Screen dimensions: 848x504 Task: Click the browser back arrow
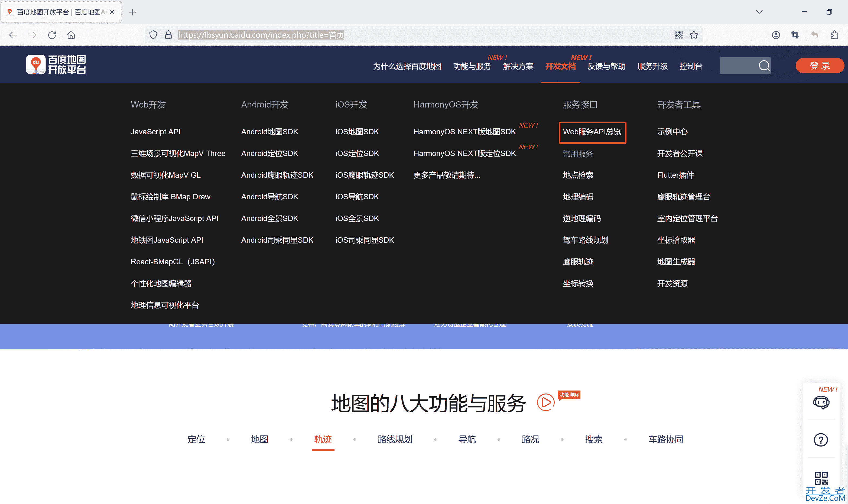tap(13, 35)
